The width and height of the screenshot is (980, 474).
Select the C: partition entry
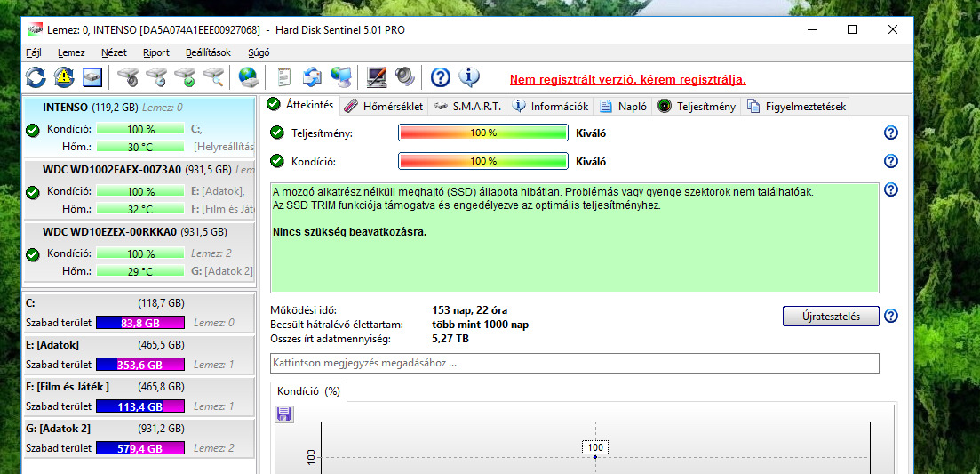coord(139,313)
